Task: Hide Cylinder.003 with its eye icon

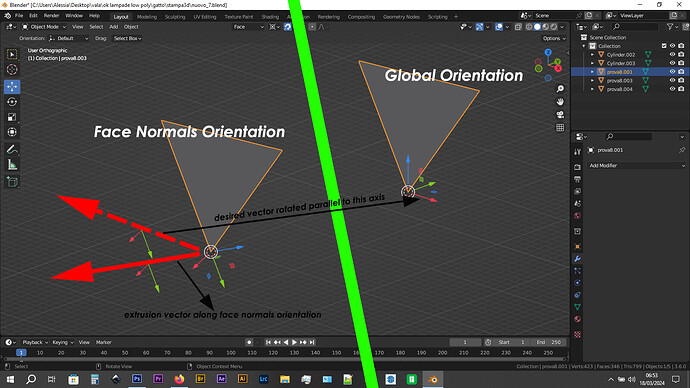Action: (x=672, y=63)
